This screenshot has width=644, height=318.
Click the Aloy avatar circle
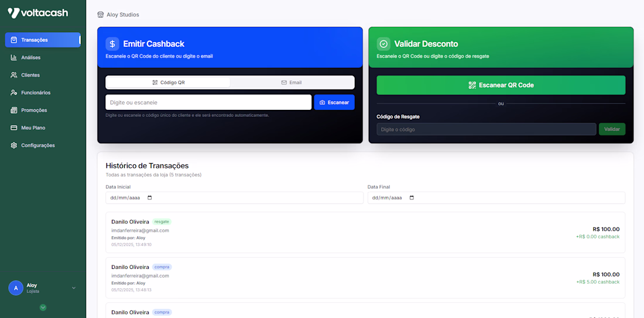coord(16,288)
